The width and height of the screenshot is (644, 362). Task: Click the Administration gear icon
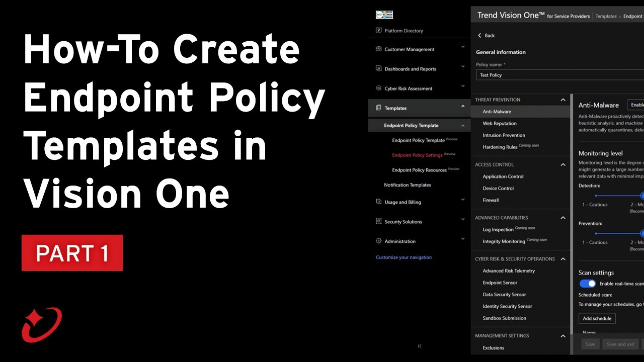tap(379, 241)
